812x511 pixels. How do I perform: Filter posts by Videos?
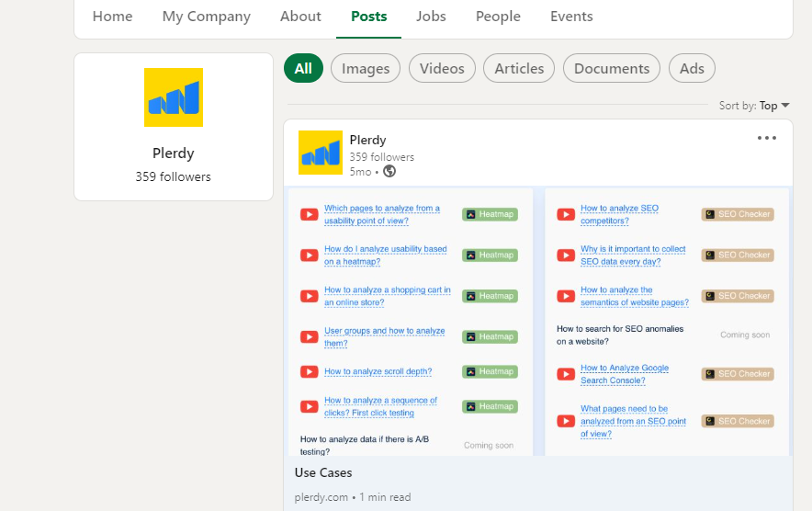pyautogui.click(x=442, y=68)
